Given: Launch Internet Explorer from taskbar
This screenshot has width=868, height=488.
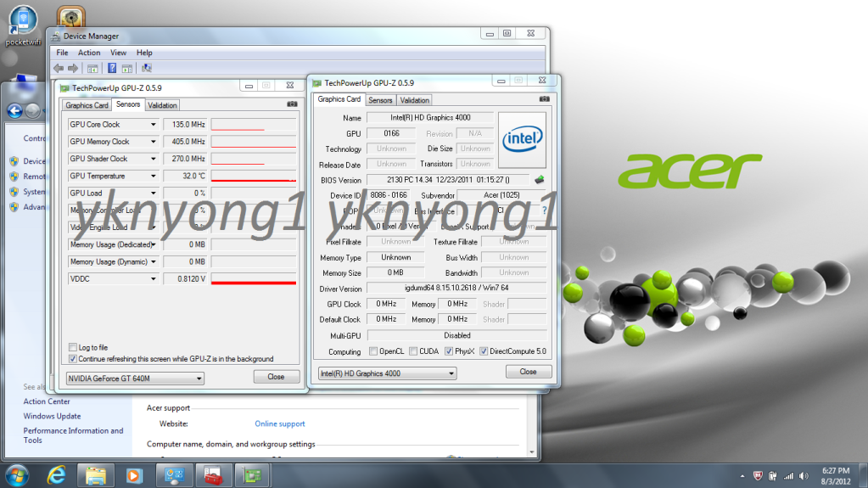Looking at the screenshot, I should click(57, 475).
